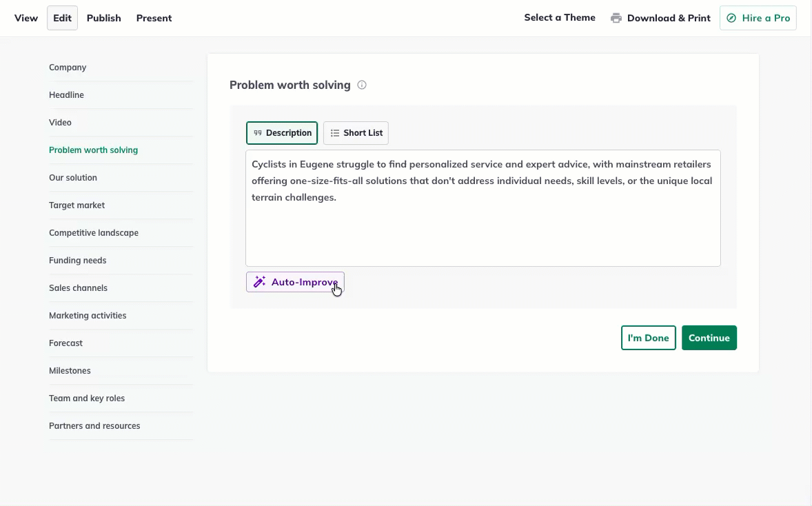Click inside the problem description text area
The height and width of the screenshot is (506, 812).
point(483,207)
